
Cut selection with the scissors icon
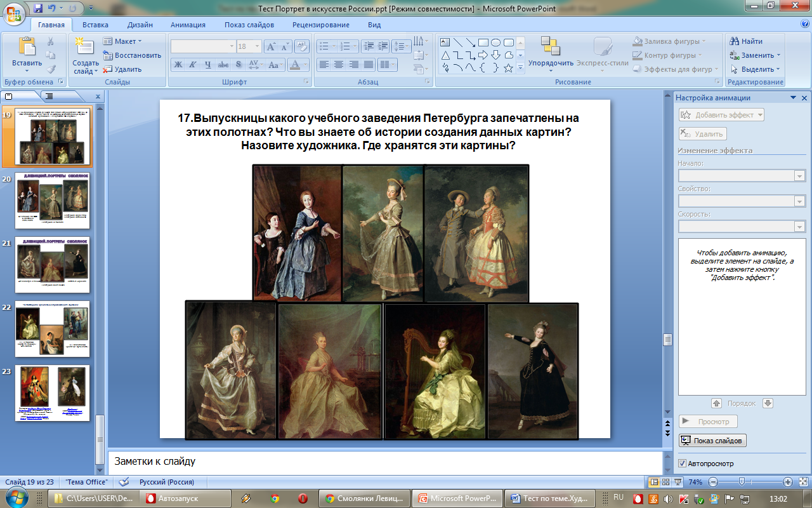pos(51,41)
